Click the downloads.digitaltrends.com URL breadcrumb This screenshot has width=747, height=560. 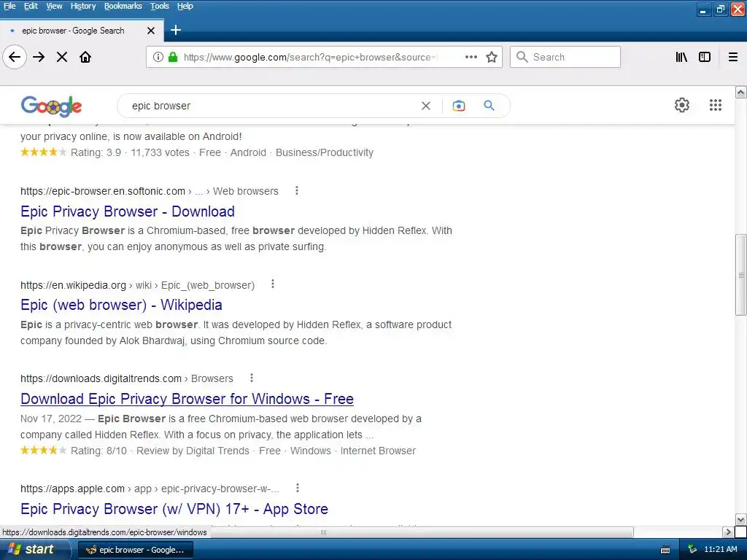coord(127,378)
